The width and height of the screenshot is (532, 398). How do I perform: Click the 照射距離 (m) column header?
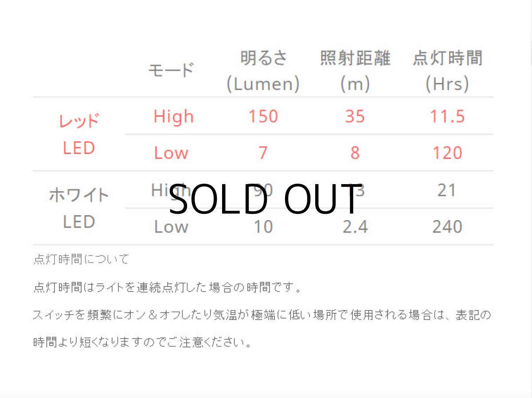(x=355, y=71)
